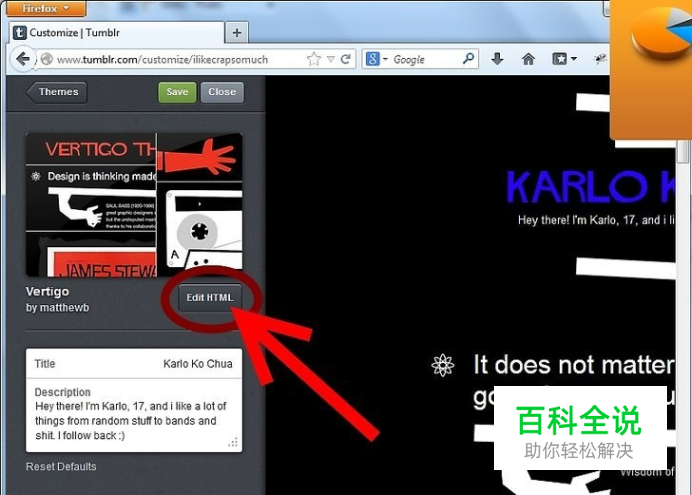Image resolution: width=692 pixels, height=495 pixels.
Task: Open the URL history dropdown arrow
Action: point(331,59)
